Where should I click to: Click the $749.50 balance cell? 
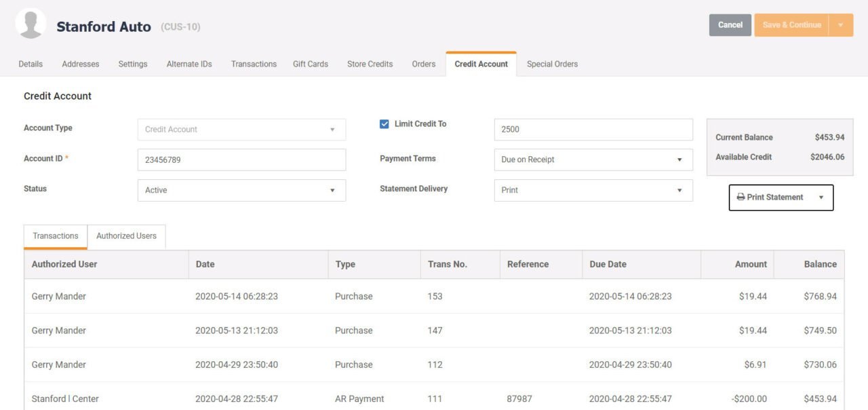point(820,331)
